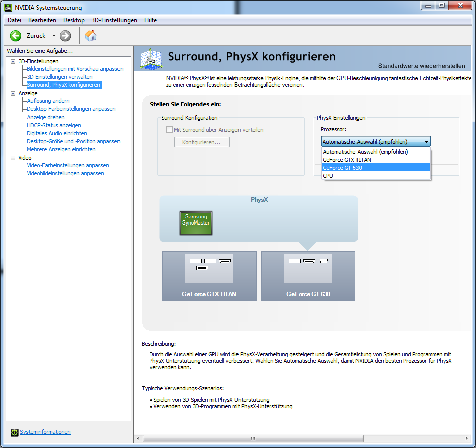Open the Back history dropdown arrow

54,36
